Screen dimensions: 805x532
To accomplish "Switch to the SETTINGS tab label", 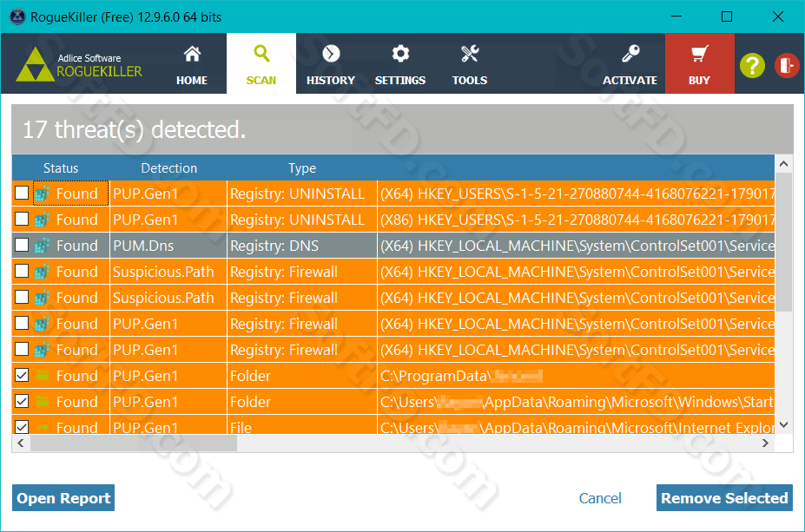I will point(400,81).
